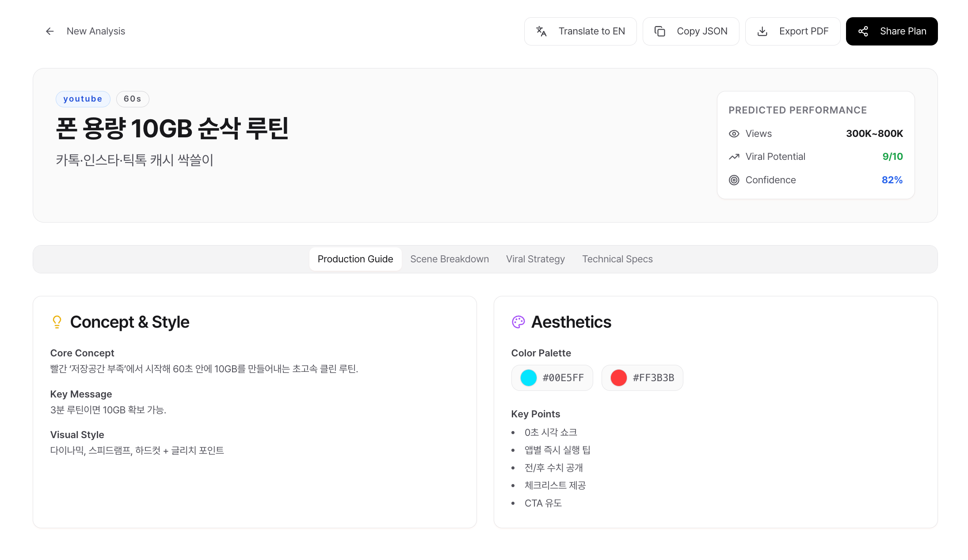The width and height of the screenshot is (968, 560).
Task: Click the youtube badge above the title
Action: tap(83, 99)
